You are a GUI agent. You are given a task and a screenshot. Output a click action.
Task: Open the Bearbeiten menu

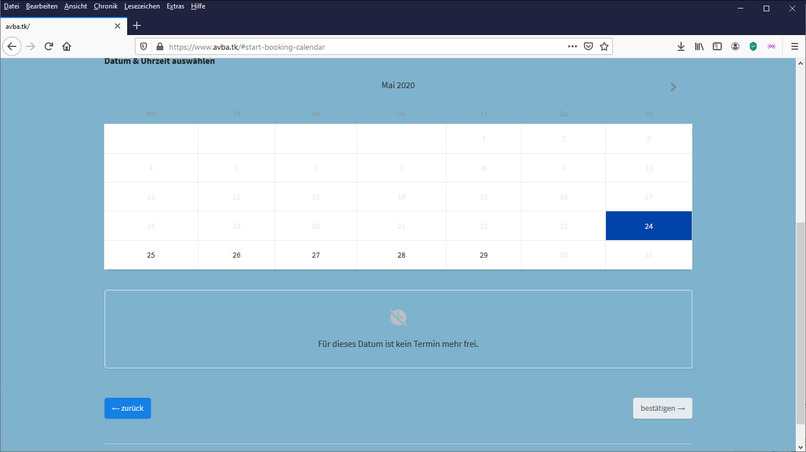click(x=42, y=6)
